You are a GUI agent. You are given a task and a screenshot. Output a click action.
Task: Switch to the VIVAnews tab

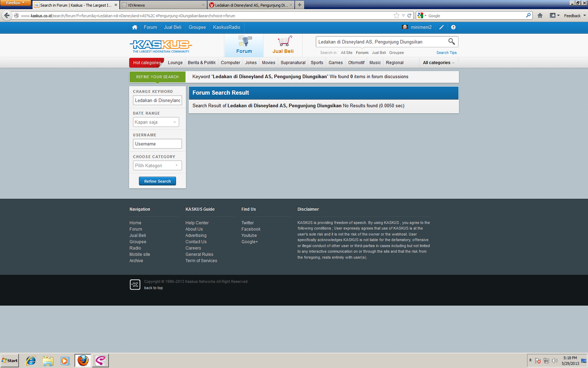(163, 5)
